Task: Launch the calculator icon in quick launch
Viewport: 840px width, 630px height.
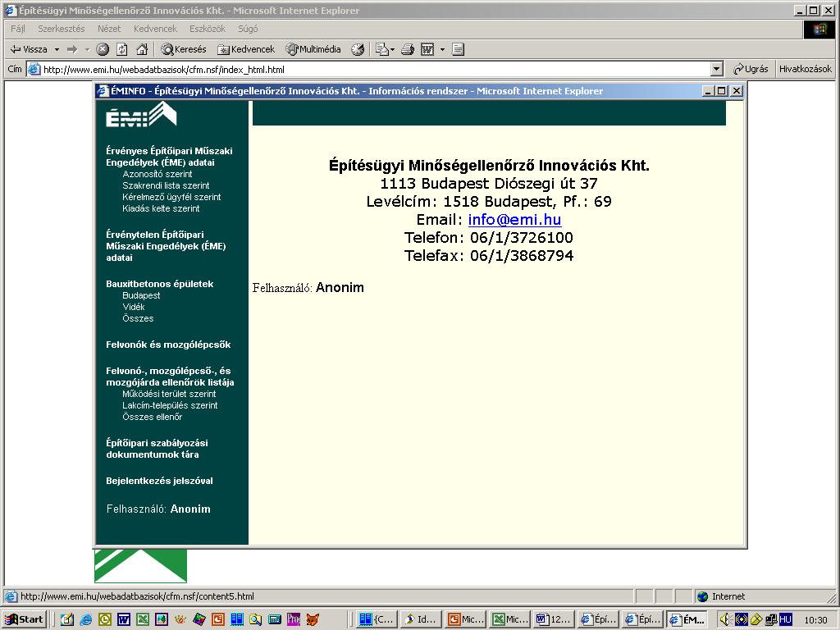Action: coord(275,620)
